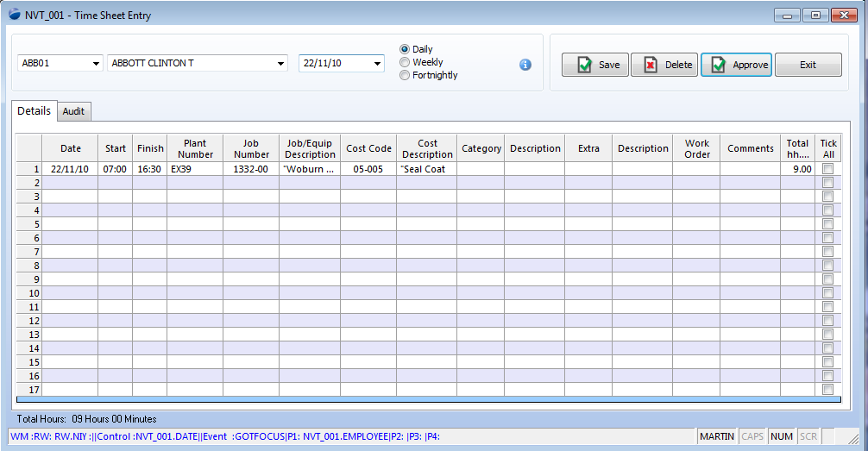The width and height of the screenshot is (868, 451).
Task: Tick the checkbox in row 2
Action: (x=828, y=183)
